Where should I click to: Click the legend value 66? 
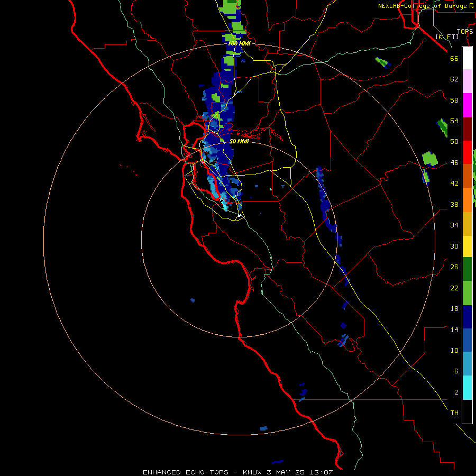[454, 58]
